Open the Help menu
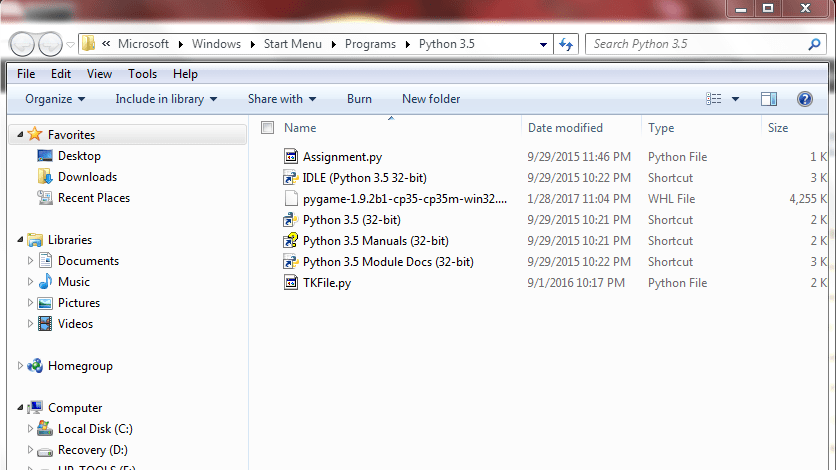Image resolution: width=836 pixels, height=470 pixels. (x=185, y=74)
